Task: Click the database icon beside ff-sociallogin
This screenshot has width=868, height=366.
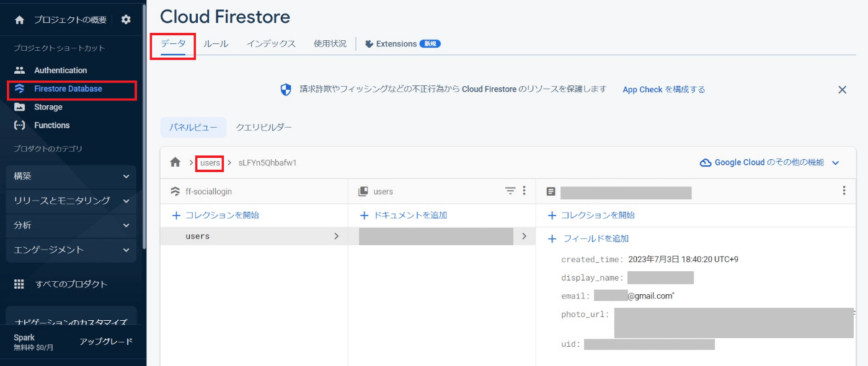Action: 175,191
